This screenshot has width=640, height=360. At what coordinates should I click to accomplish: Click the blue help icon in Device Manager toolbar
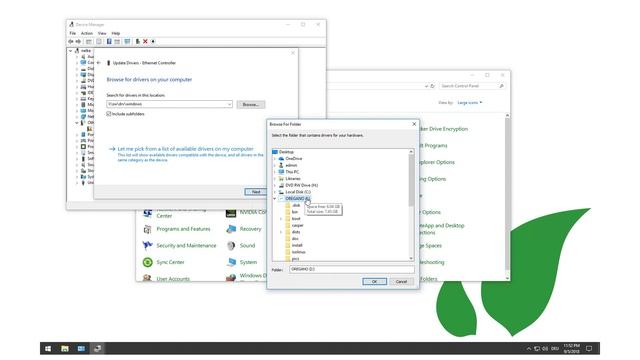click(x=109, y=41)
